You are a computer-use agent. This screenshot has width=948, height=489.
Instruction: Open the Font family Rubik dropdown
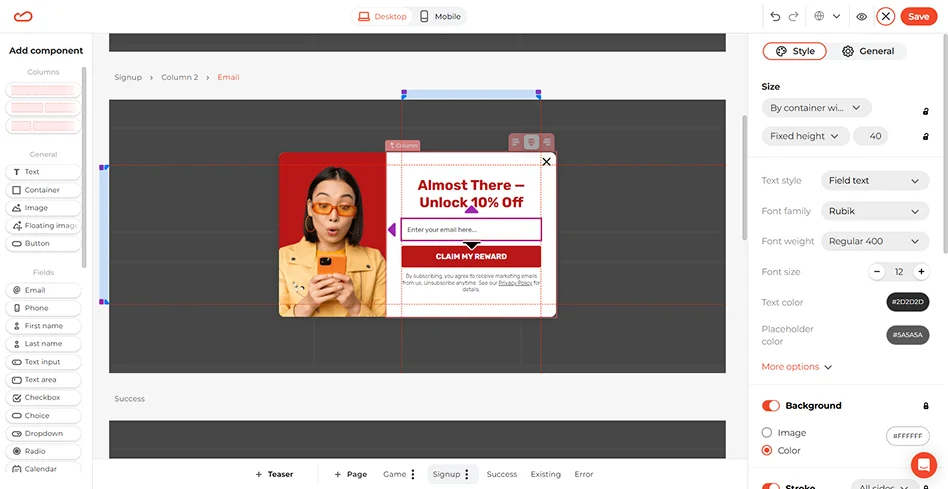pos(874,211)
